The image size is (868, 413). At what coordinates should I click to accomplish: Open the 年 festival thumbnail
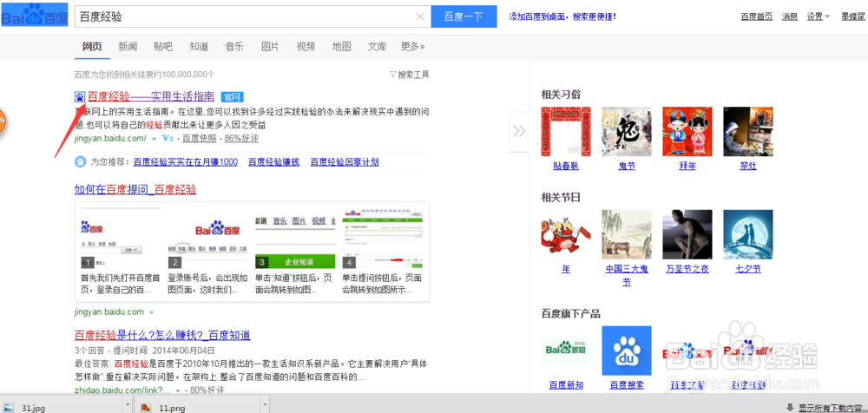566,235
